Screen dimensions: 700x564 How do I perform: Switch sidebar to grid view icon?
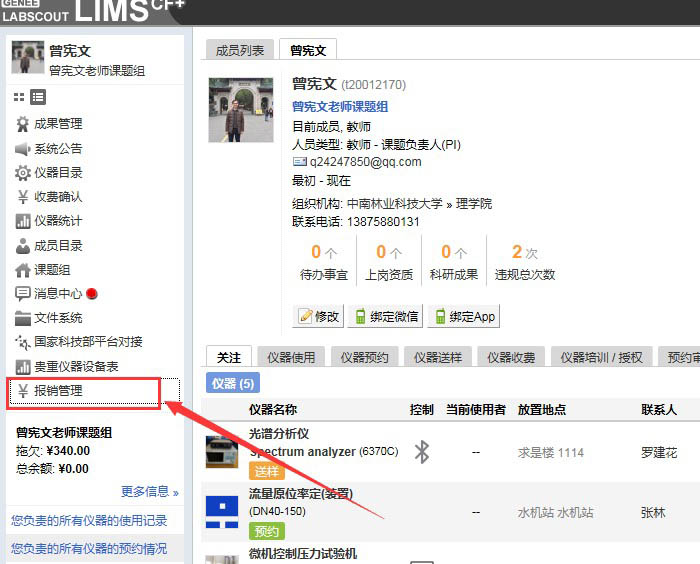tap(19, 97)
